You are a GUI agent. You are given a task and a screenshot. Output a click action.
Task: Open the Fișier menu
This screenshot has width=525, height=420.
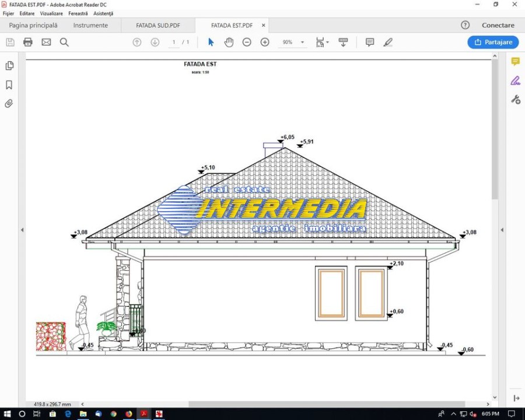tap(8, 13)
